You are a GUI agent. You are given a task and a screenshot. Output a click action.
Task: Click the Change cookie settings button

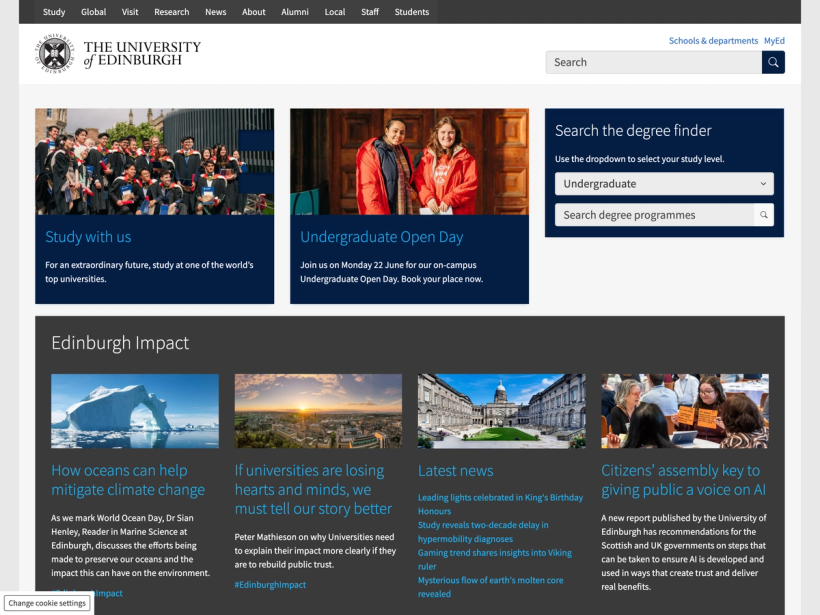(x=47, y=603)
